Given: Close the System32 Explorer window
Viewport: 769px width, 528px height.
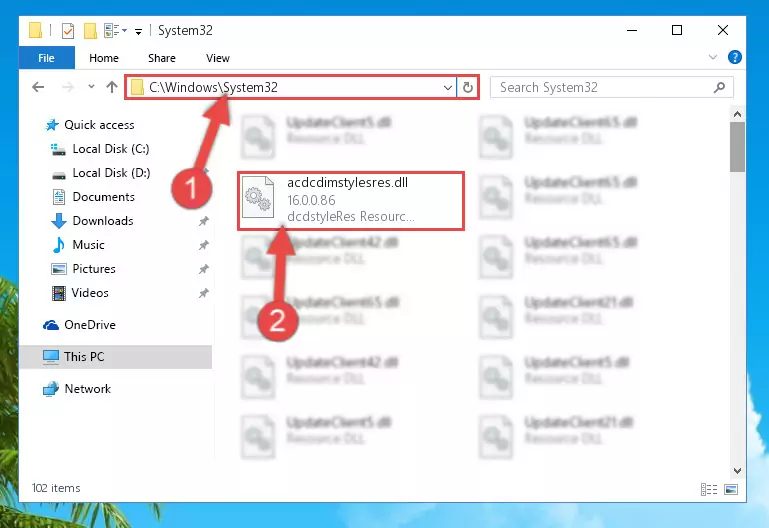Looking at the screenshot, I should (722, 30).
